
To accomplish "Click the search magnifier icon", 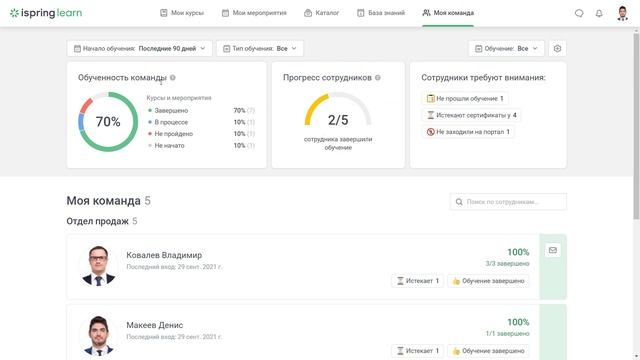I will [x=459, y=202].
